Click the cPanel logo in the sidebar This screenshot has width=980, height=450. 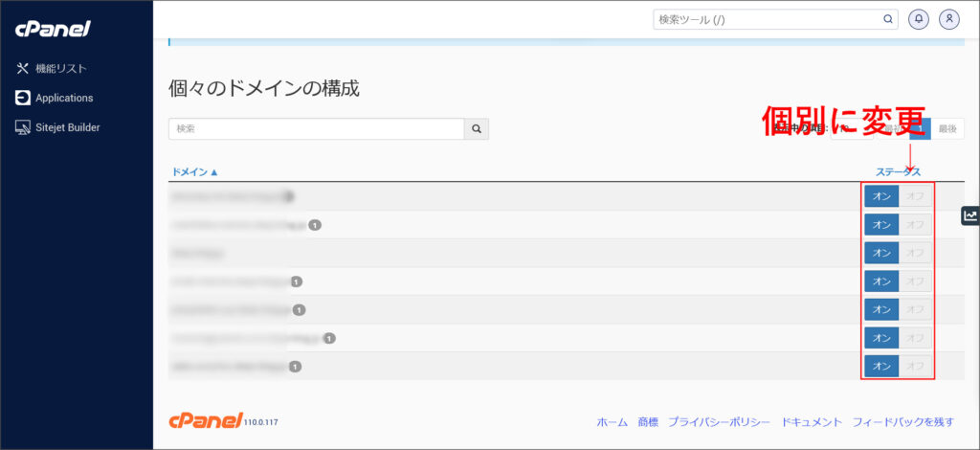click(54, 29)
